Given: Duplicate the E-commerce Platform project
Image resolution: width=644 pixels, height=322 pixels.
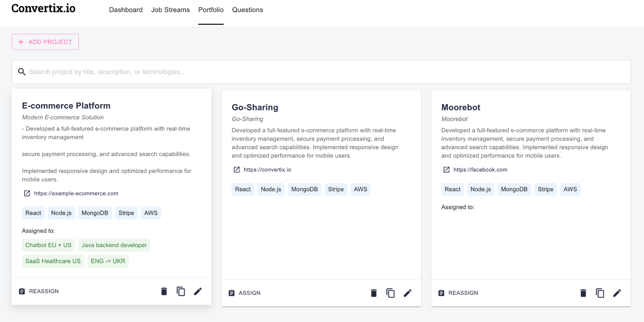Looking at the screenshot, I should coord(180,291).
